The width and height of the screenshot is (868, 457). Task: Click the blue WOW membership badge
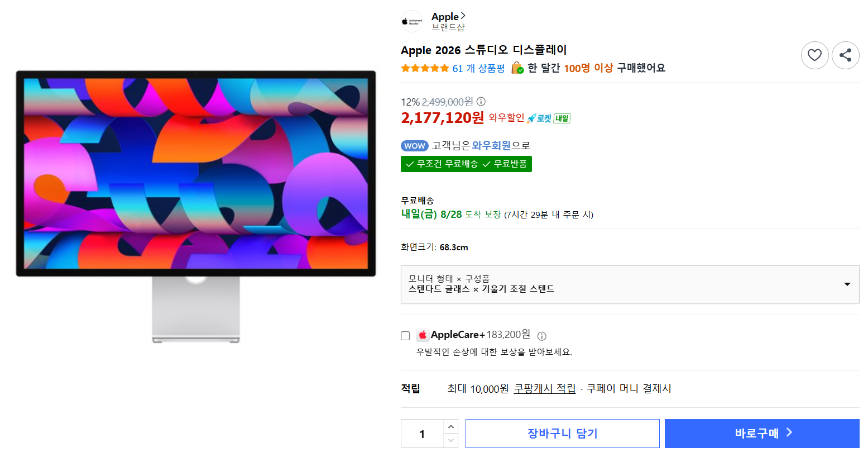pyautogui.click(x=415, y=146)
